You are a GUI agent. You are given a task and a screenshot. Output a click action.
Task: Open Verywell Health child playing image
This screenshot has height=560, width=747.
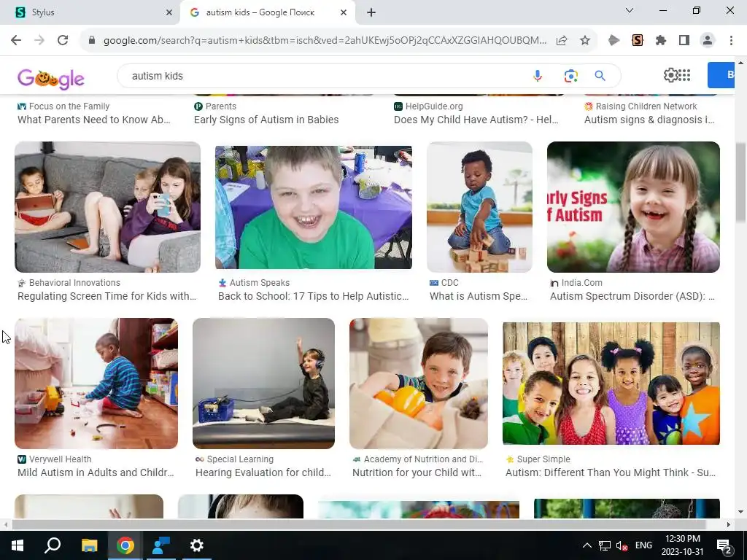tap(96, 384)
